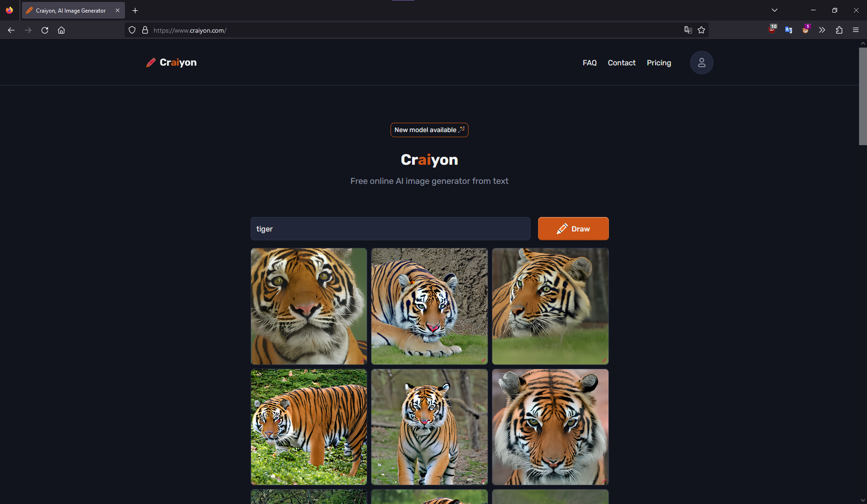Open the Pricing link
The image size is (867, 504).
[658, 63]
